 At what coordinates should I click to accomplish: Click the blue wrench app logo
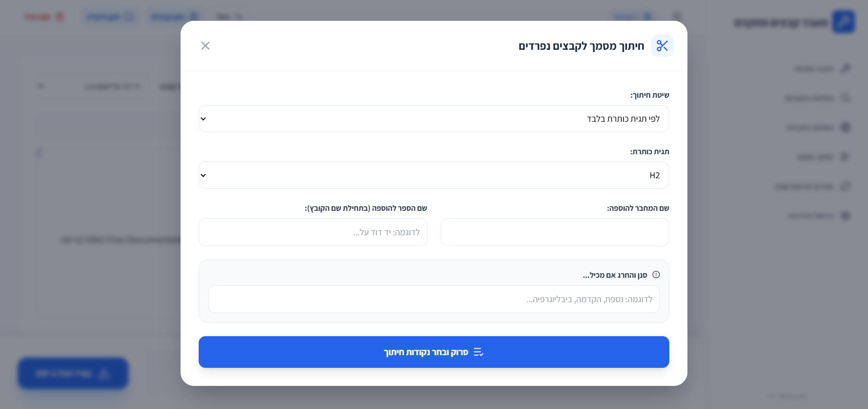coord(844,22)
